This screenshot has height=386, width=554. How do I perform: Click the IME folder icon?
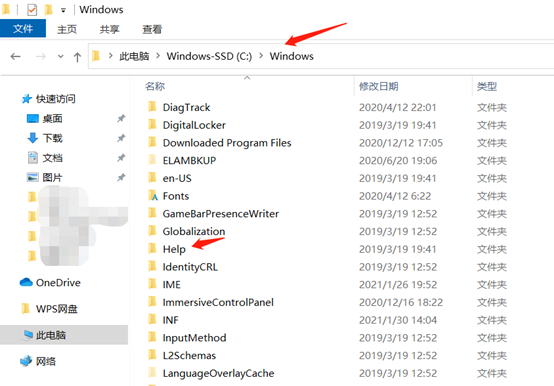tap(152, 284)
